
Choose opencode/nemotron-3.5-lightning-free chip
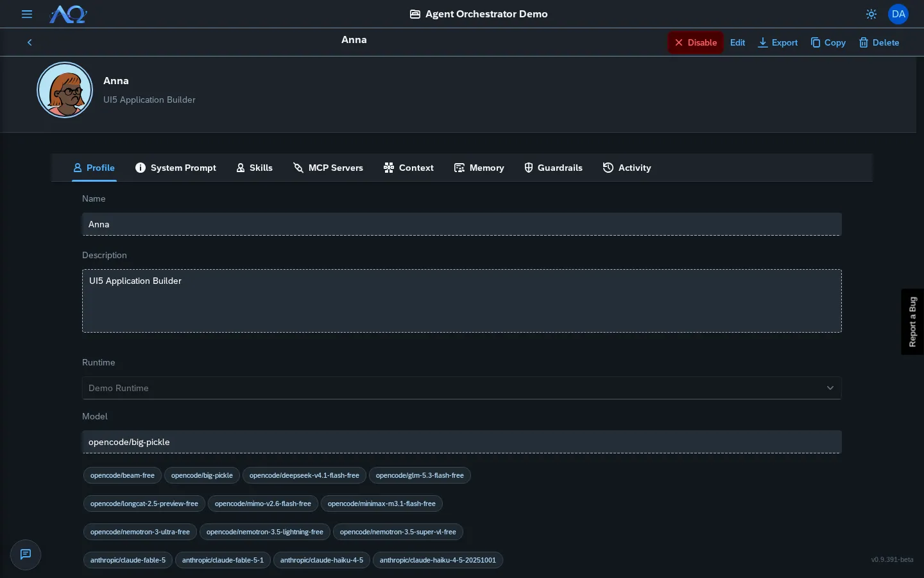coord(265,532)
